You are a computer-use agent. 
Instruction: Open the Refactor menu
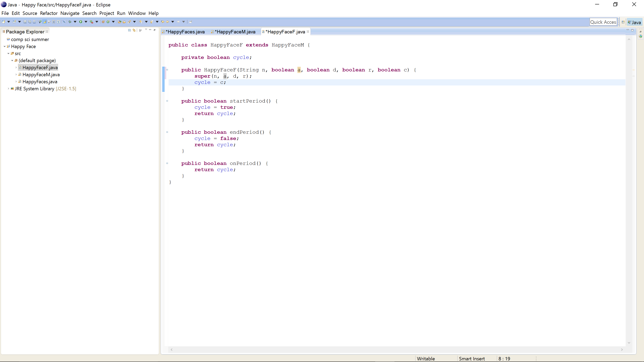49,13
